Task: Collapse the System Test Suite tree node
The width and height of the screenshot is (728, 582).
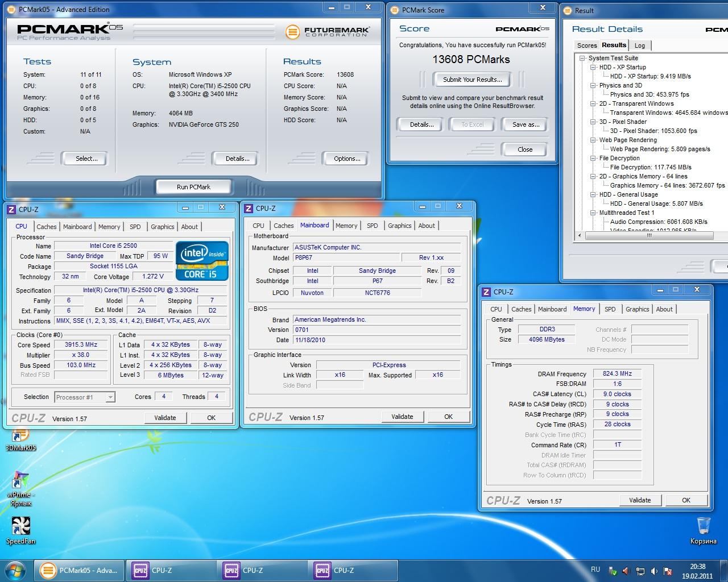Action: pyautogui.click(x=582, y=58)
